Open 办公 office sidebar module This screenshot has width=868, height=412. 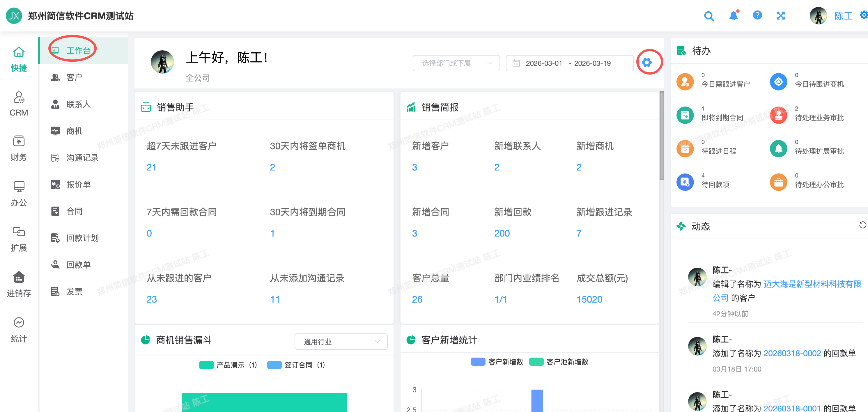click(x=19, y=194)
